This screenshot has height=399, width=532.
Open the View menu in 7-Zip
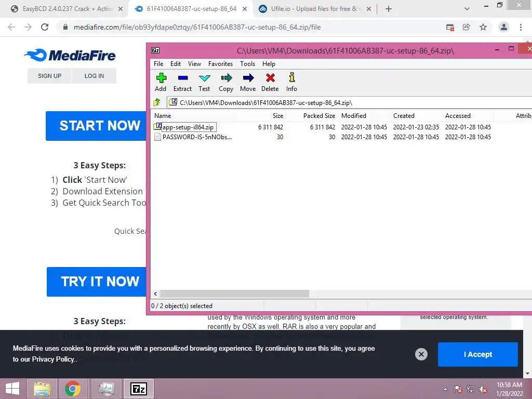pyautogui.click(x=194, y=64)
